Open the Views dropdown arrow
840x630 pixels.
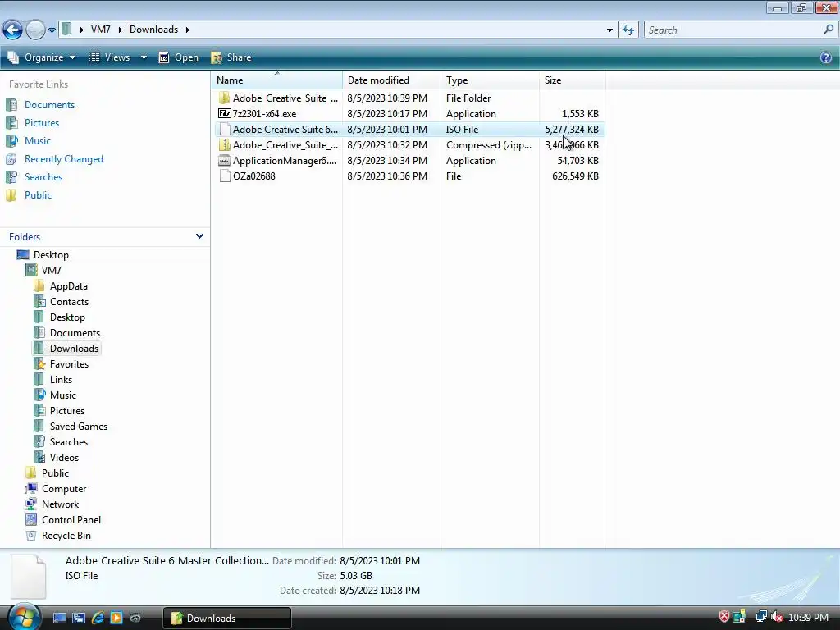(x=144, y=57)
